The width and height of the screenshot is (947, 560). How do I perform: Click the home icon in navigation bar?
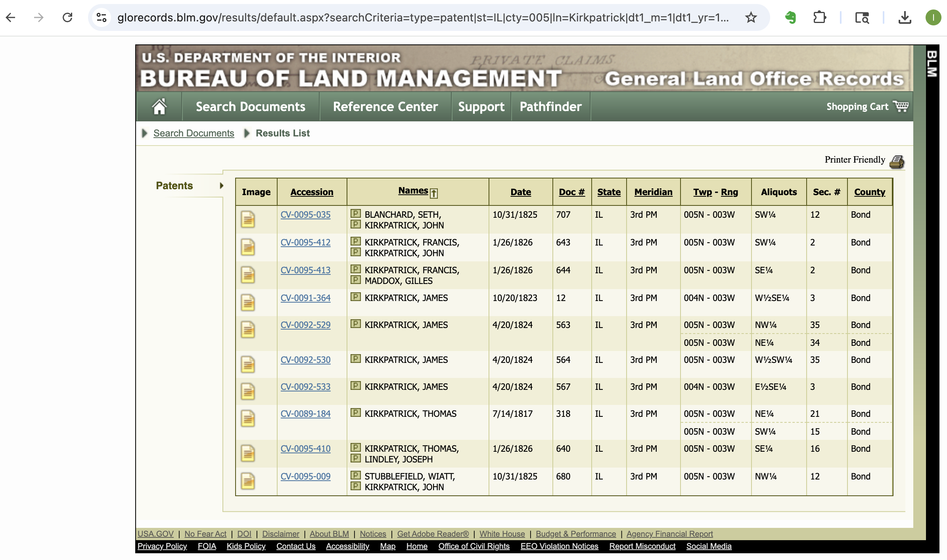tap(159, 106)
